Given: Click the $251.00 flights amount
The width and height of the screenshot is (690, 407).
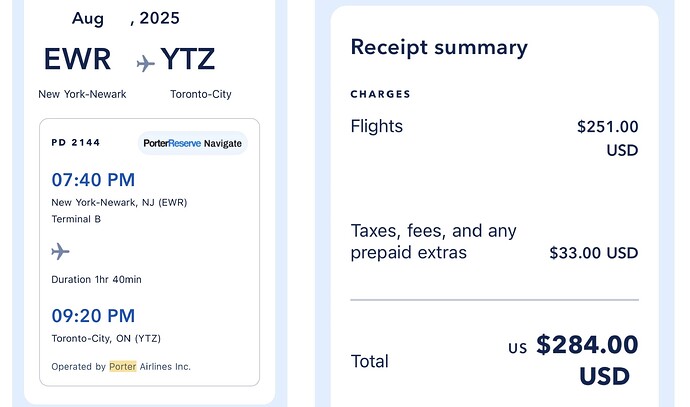Looking at the screenshot, I should [x=607, y=127].
